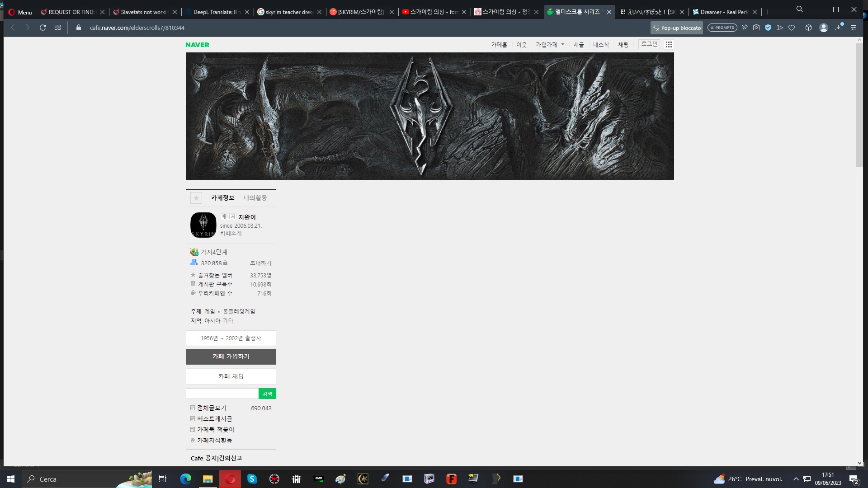Open the Speed Dial start page grid
This screenshot has width=868, height=488.
57,28
